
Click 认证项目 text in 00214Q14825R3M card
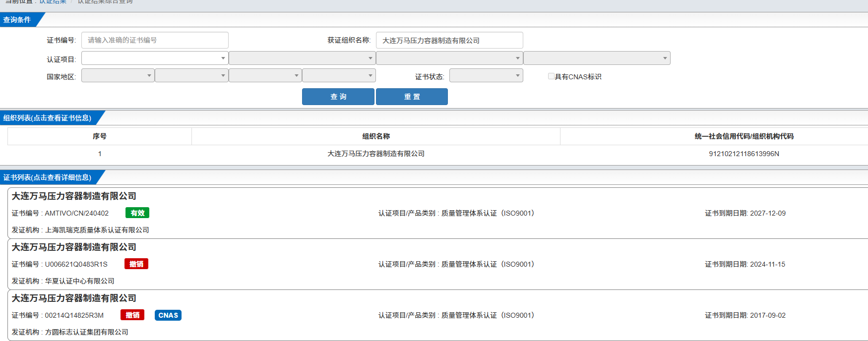click(x=456, y=315)
